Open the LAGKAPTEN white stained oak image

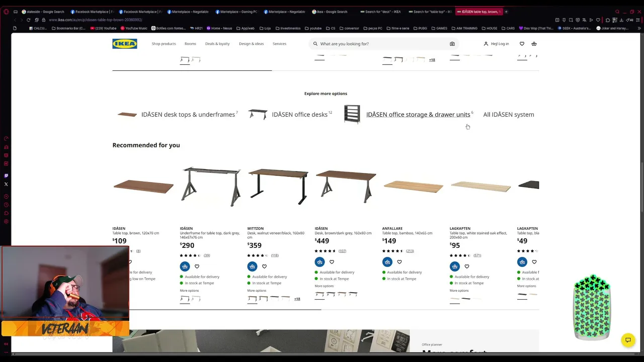pyautogui.click(x=480, y=187)
